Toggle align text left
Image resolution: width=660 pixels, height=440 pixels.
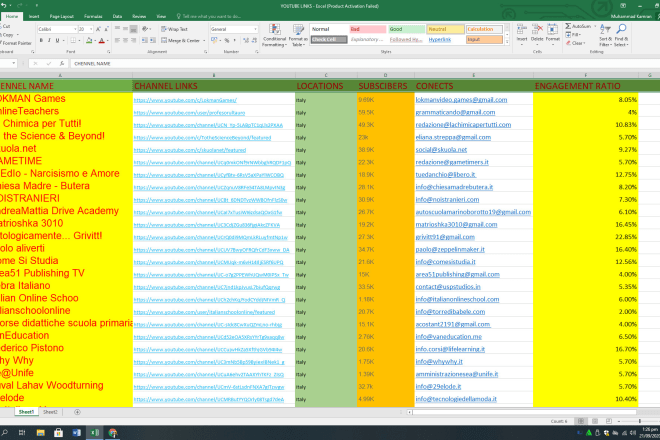coord(117,40)
